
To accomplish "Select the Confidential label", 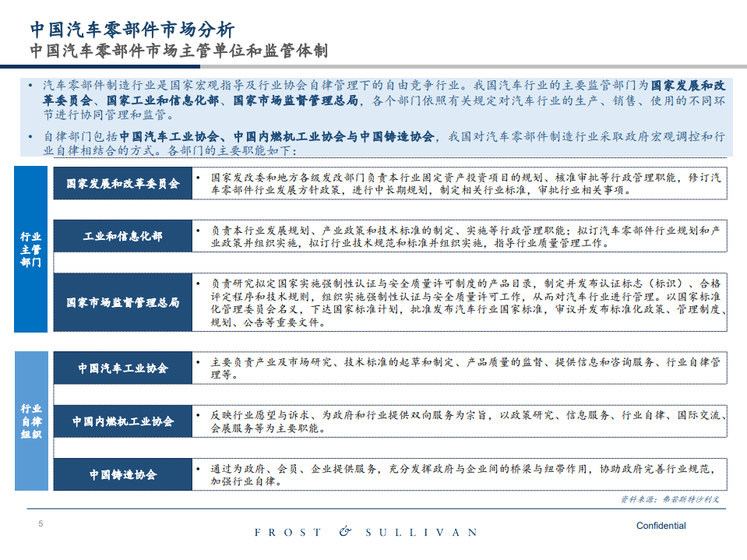I will click(663, 526).
